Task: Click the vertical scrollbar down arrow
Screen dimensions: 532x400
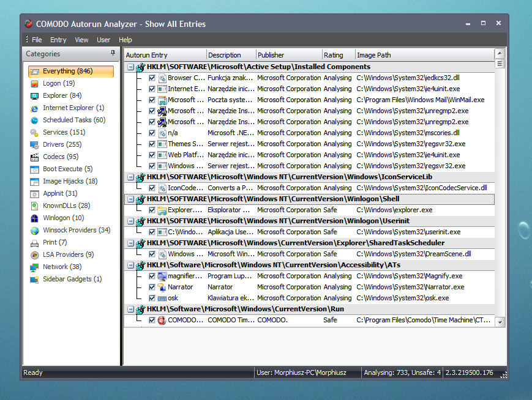Action: coord(500,322)
